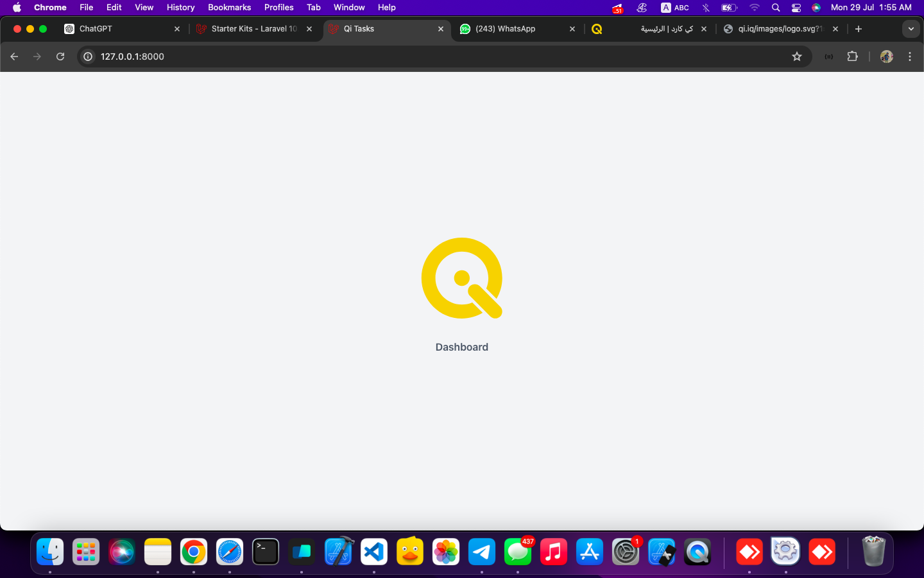Follow the Dashboard link
Screen dimensions: 924x578
pyautogui.click(x=462, y=347)
